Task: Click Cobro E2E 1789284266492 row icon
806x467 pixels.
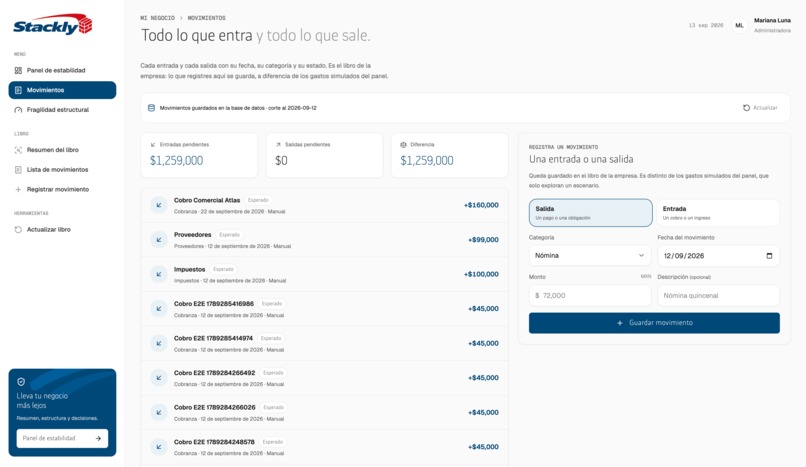Action: click(159, 378)
